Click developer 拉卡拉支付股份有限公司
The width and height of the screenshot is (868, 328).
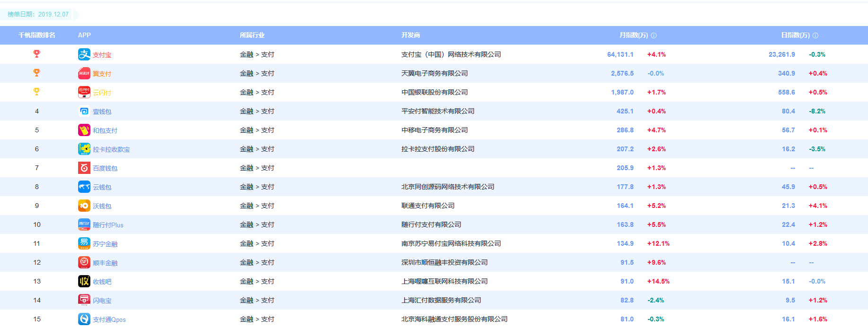(x=438, y=149)
